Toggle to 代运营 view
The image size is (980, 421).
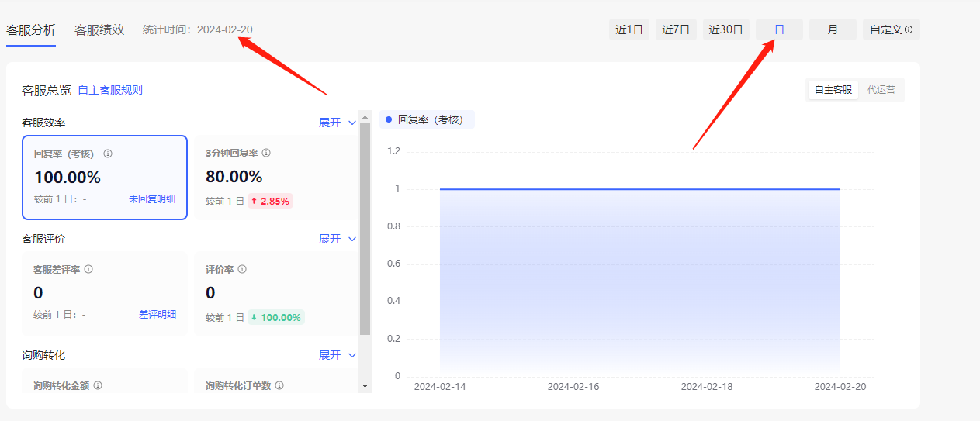point(881,90)
